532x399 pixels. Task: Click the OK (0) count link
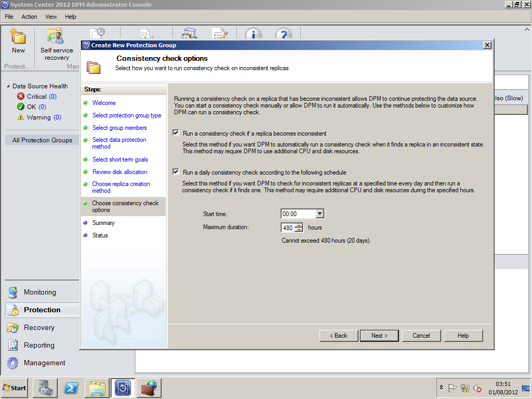pos(42,107)
